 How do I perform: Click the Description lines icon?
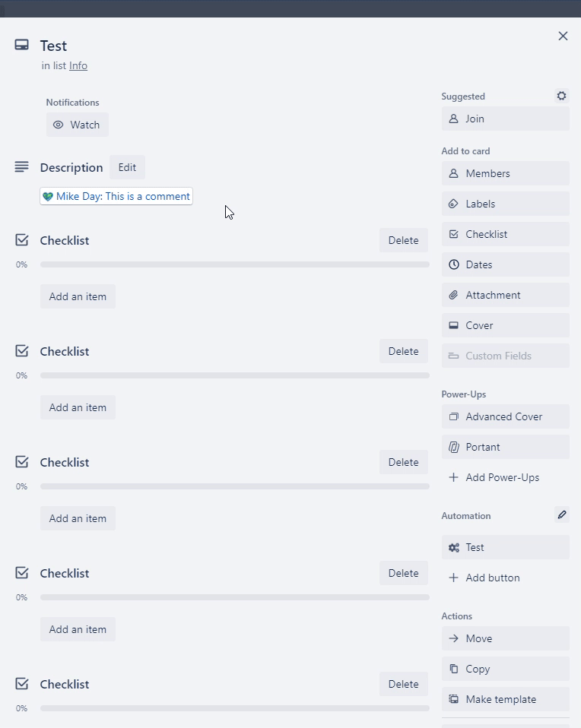point(21,166)
